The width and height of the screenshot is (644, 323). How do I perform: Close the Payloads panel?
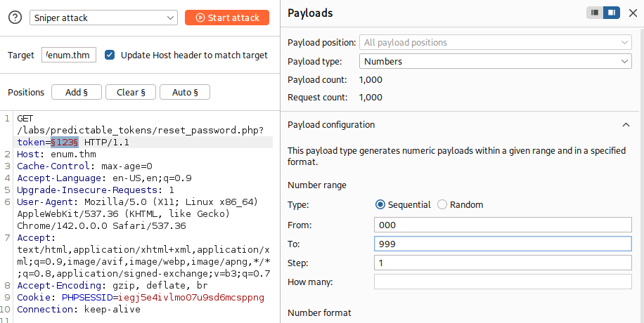pyautogui.click(x=633, y=13)
